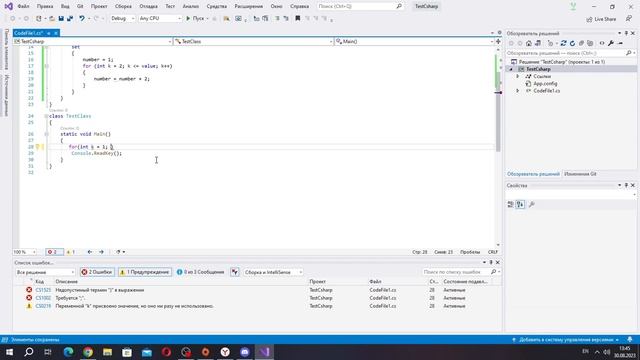
Task: Toggle the 1 Предупреждение filter button
Action: (x=145, y=272)
